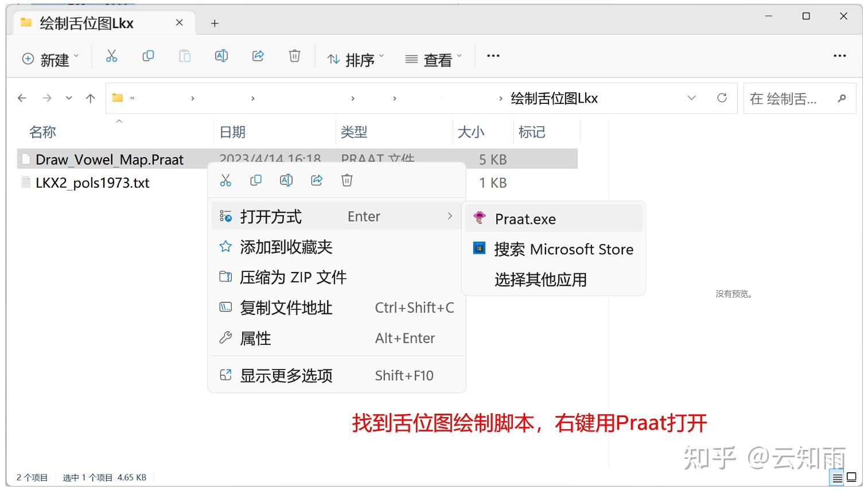This screenshot has width=868, height=494.
Task: Choose 压缩为 ZIP 文件 option
Action: click(337, 277)
